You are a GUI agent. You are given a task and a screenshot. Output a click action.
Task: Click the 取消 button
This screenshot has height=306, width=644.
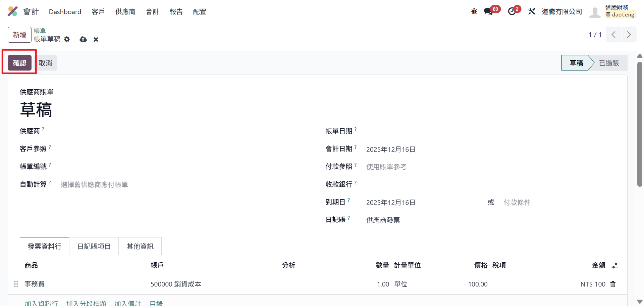click(45, 63)
